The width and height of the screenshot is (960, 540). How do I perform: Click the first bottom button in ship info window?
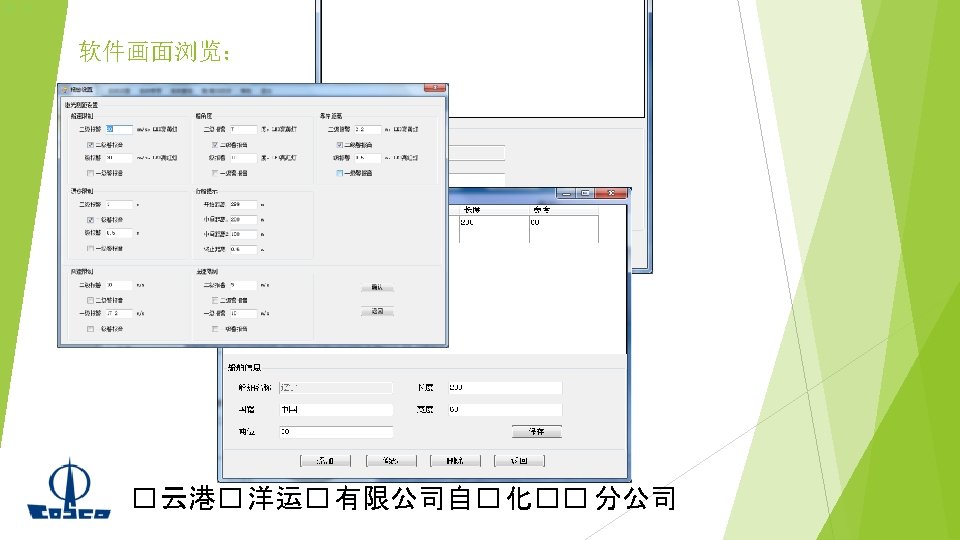coord(325,461)
